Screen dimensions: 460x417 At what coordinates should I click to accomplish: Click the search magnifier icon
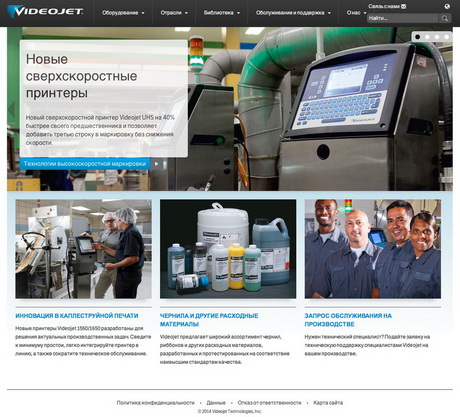(x=445, y=18)
